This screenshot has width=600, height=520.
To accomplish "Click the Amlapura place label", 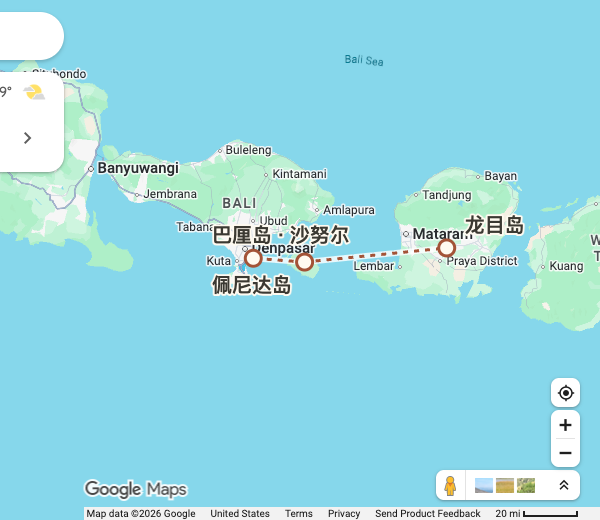I will [349, 210].
